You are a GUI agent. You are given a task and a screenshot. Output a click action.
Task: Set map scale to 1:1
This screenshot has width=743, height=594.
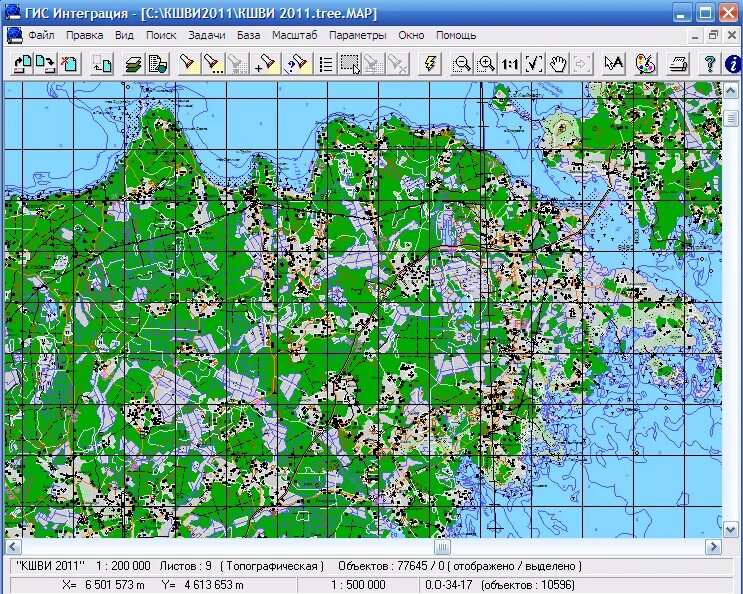510,64
